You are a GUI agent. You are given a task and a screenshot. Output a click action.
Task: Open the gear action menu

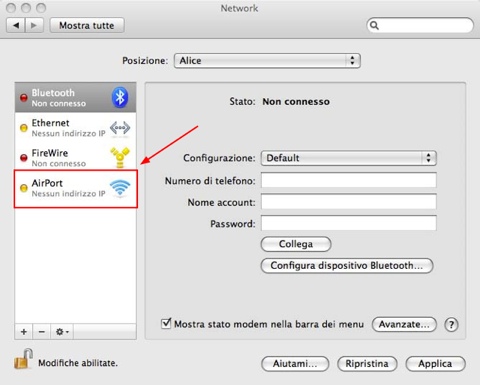[x=62, y=332]
